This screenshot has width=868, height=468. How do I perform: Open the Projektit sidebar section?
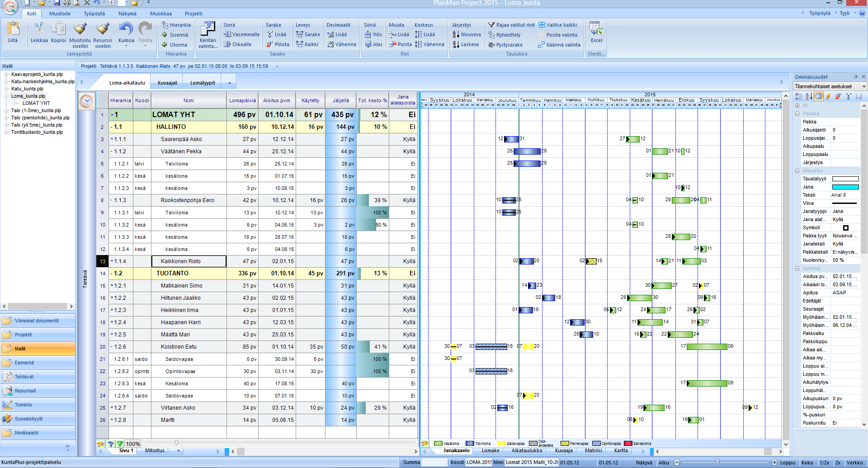(x=38, y=335)
